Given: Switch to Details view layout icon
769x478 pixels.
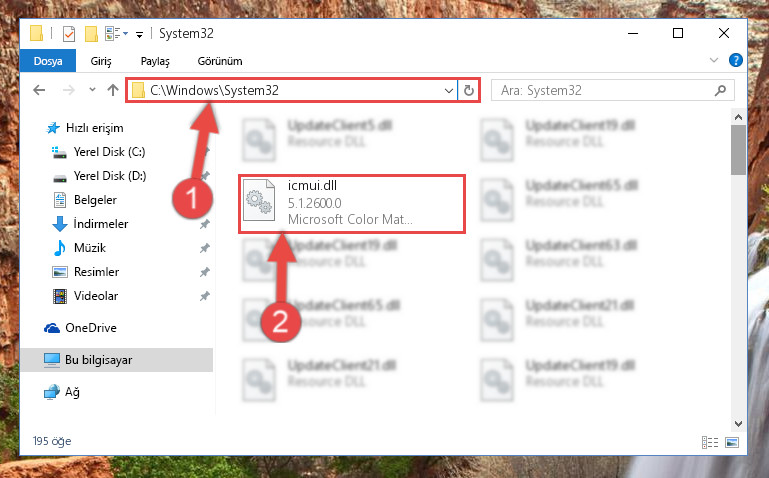Looking at the screenshot, I should pyautogui.click(x=710, y=442).
